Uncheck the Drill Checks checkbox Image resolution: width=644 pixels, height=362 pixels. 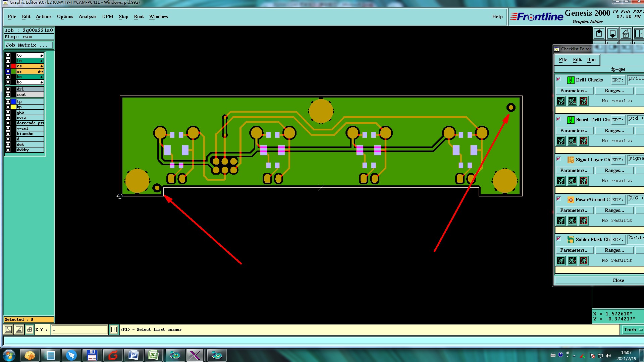(x=558, y=79)
